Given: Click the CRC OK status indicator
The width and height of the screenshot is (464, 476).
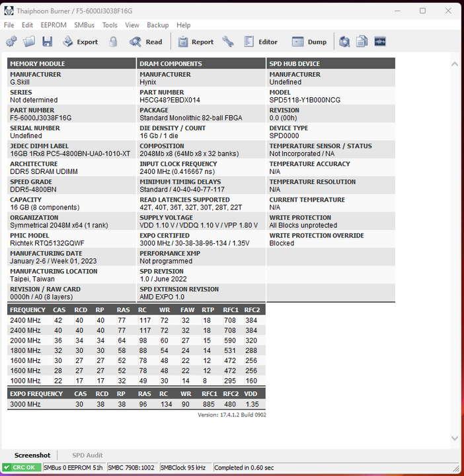Looking at the screenshot, I should [22, 467].
